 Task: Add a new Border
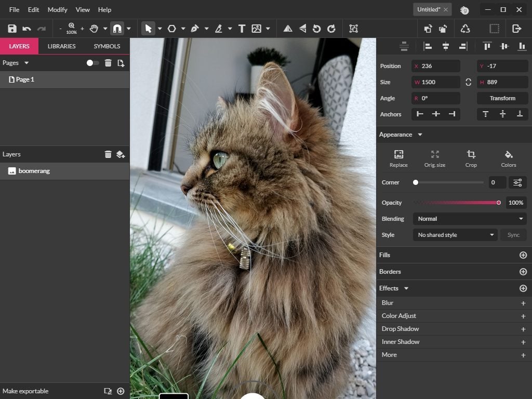tap(523, 272)
